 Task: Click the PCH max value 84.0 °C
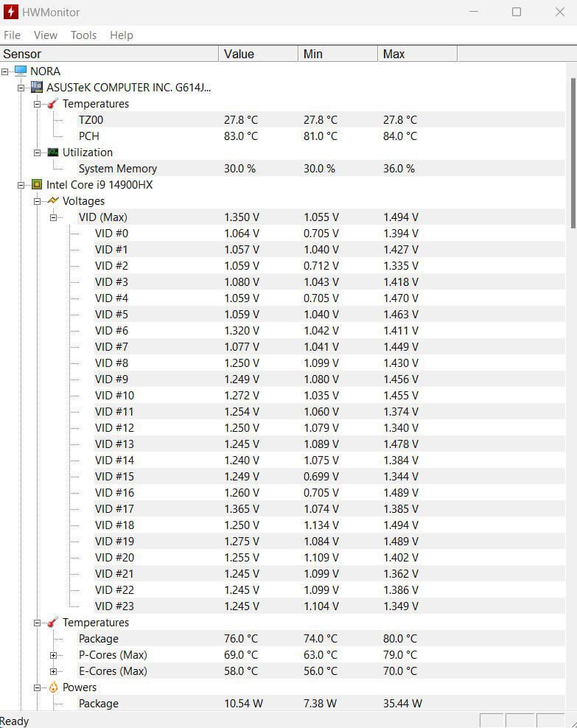coord(400,136)
